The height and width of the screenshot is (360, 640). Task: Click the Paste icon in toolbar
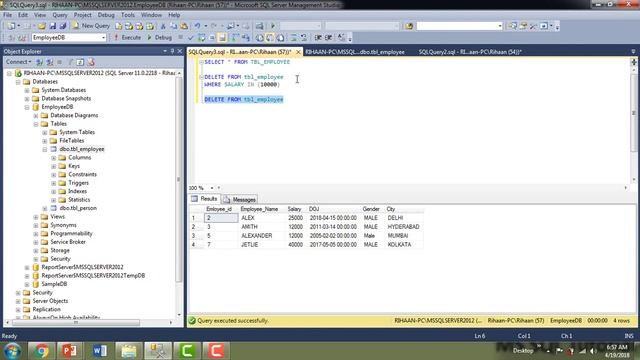coord(184,26)
